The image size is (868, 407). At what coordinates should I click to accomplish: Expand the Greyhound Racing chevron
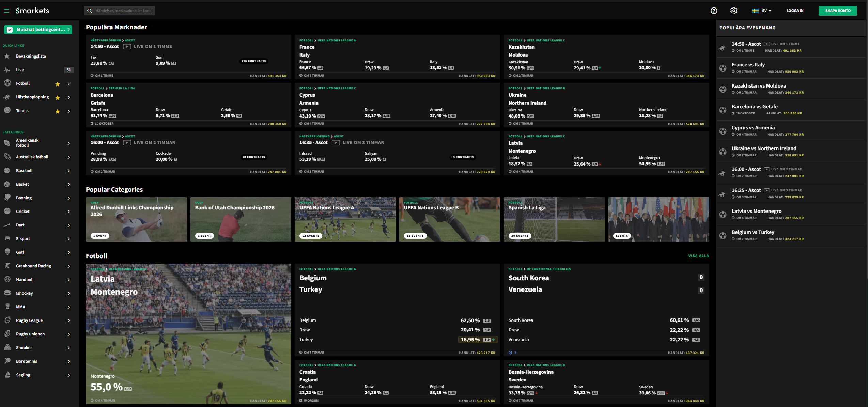pos(69,266)
